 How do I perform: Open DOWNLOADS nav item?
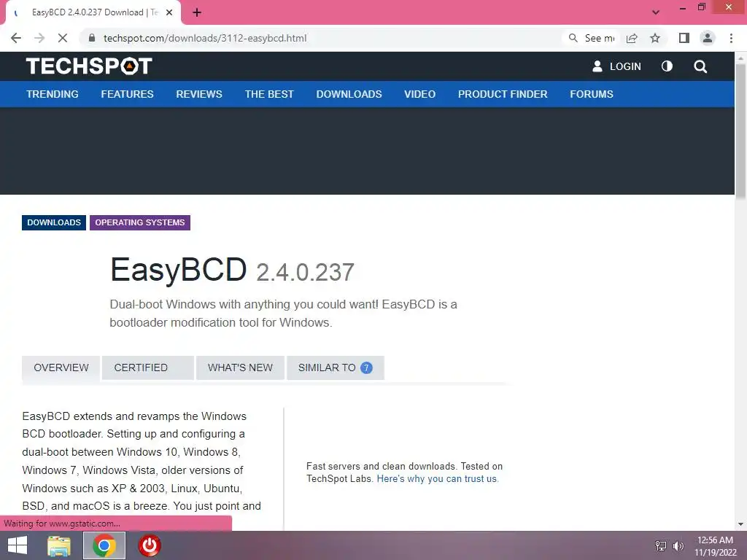click(349, 94)
